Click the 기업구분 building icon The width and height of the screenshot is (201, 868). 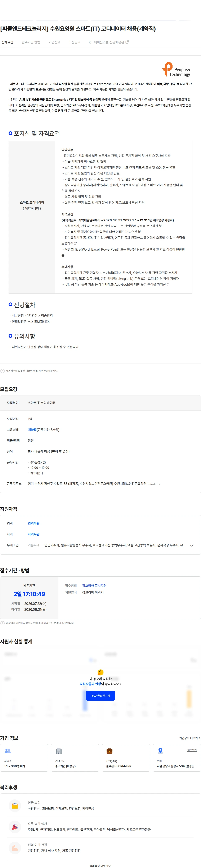58,751
